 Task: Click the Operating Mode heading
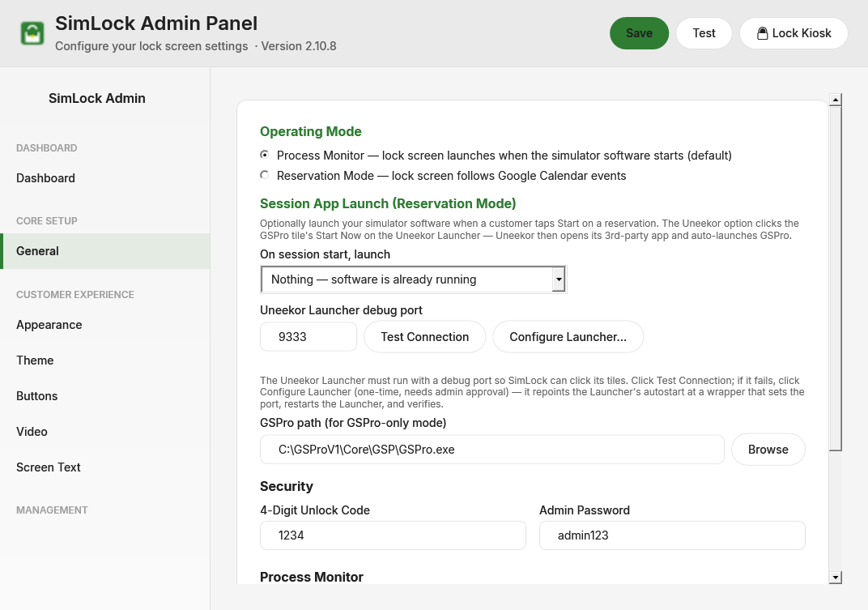(311, 131)
